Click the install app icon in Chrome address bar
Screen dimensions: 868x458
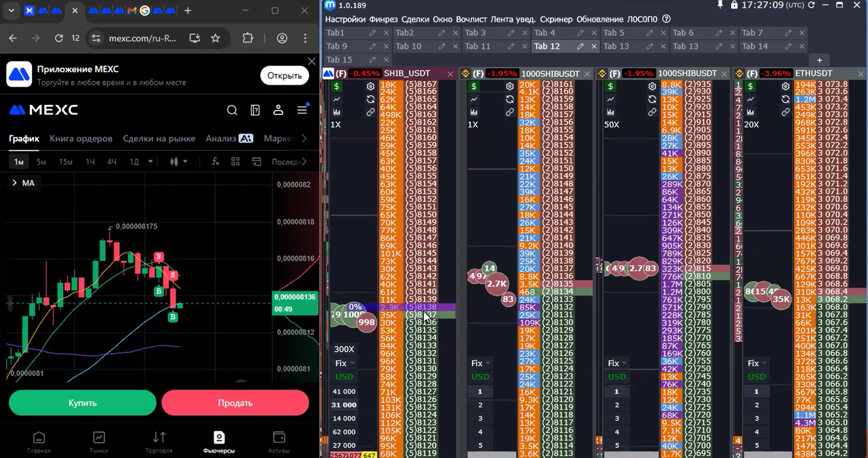tap(195, 39)
